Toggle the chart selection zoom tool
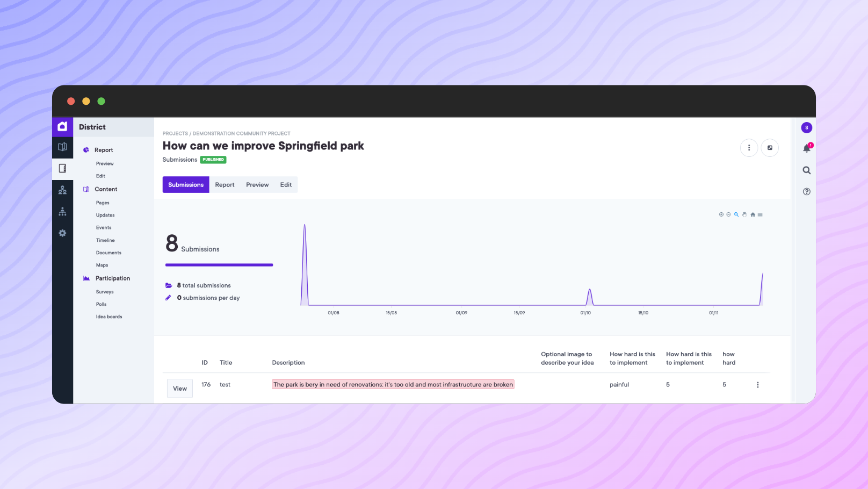This screenshot has height=489, width=868. coord(736,214)
